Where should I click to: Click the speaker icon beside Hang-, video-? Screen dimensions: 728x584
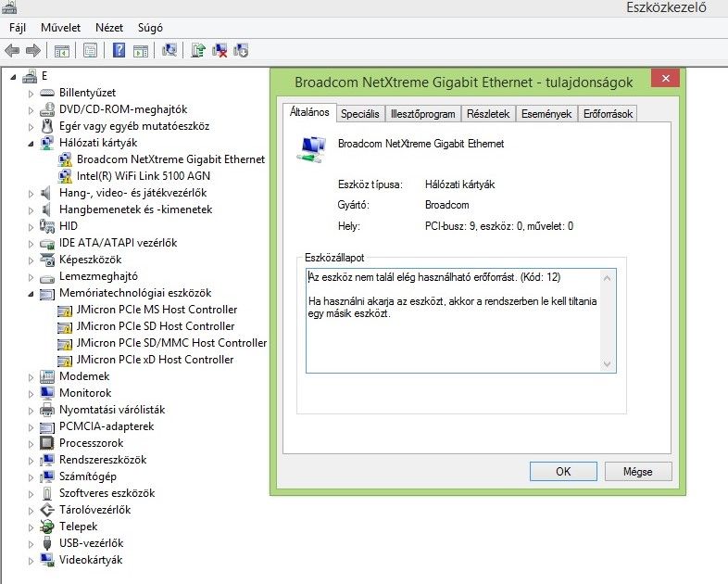[x=45, y=193]
